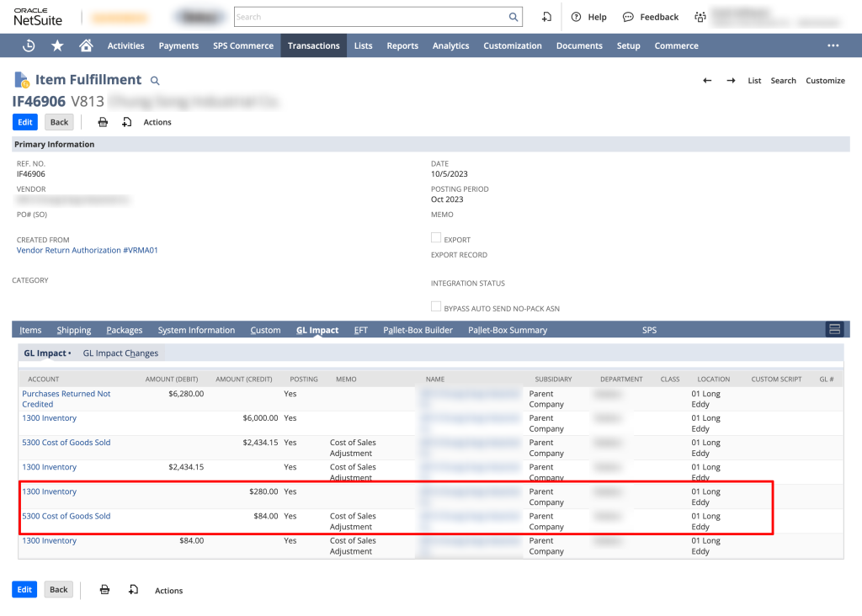This screenshot has width=862, height=616.
Task: Switch to the GL Impact Changes tab
Action: (120, 353)
